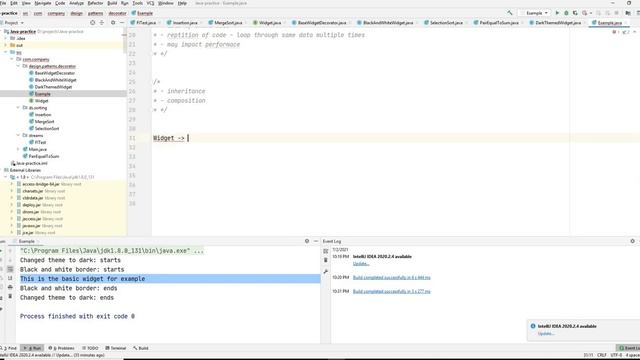Open the File menu
The width and height of the screenshot is (640, 360).
pos(3,3)
